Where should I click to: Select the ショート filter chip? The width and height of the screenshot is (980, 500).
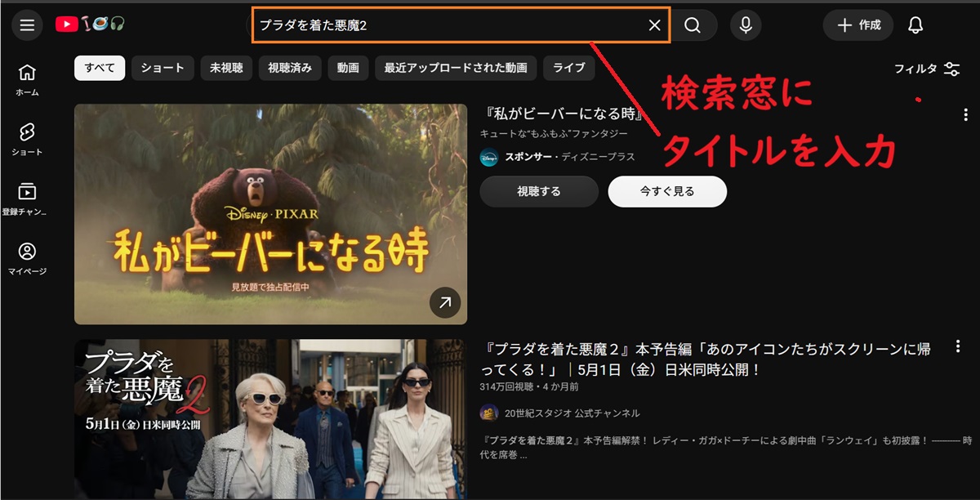pos(163,68)
